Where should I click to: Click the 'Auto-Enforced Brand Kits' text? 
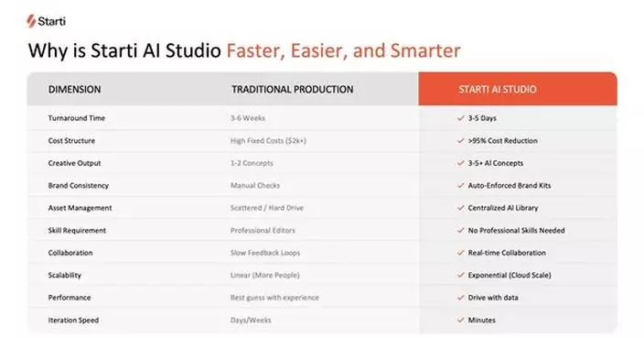coord(510,185)
